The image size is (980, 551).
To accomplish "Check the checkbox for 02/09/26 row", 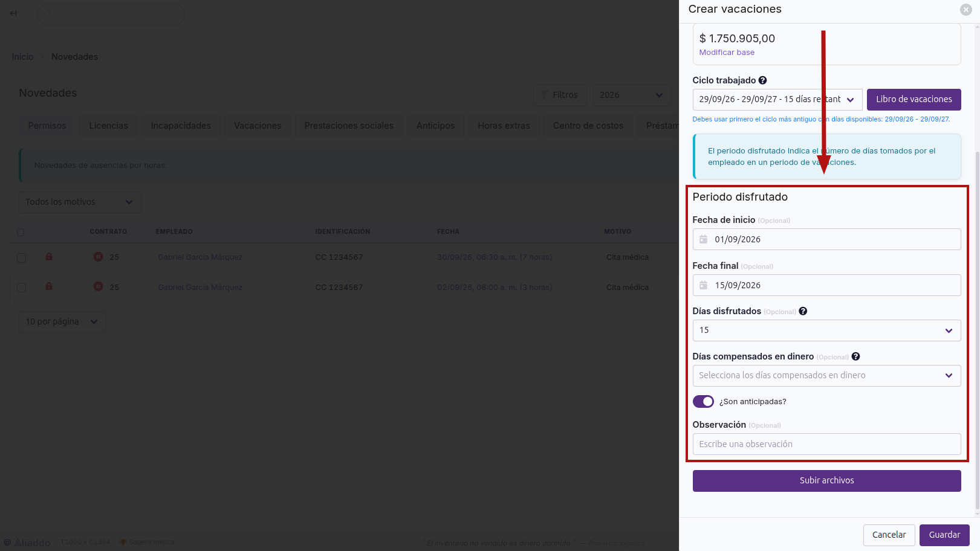I will coord(21,288).
